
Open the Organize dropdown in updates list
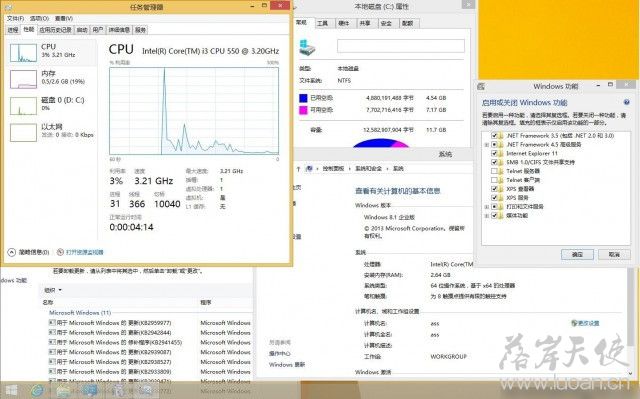53,290
